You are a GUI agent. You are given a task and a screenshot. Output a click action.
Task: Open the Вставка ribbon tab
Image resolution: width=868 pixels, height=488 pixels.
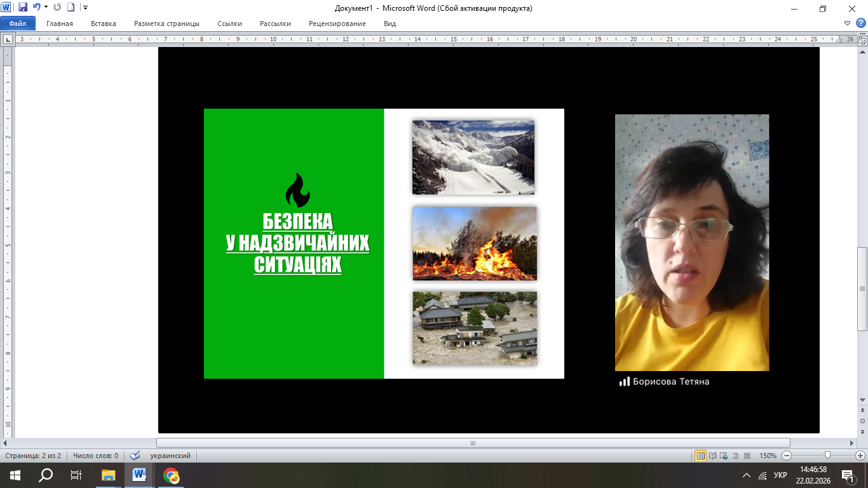click(x=103, y=24)
